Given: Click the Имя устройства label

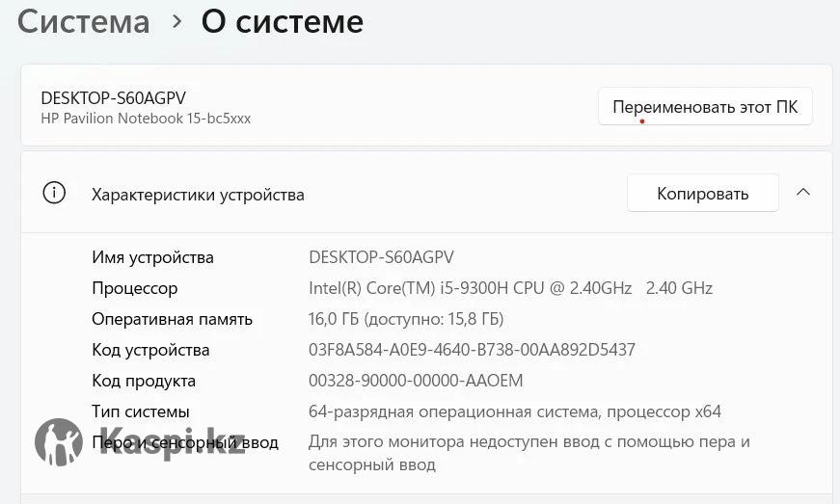Looking at the screenshot, I should [x=152, y=257].
